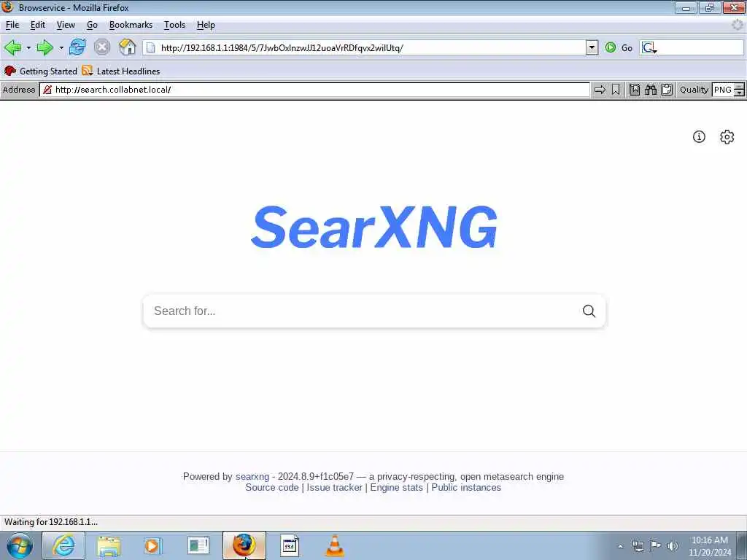Click the SearXNG logo
The height and width of the screenshot is (560, 747).
374,227
